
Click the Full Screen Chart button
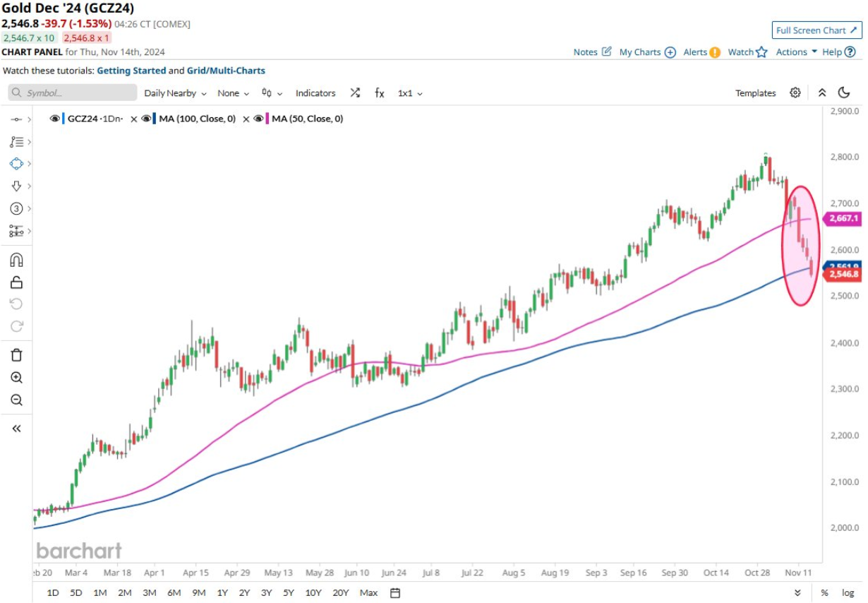[816, 30]
